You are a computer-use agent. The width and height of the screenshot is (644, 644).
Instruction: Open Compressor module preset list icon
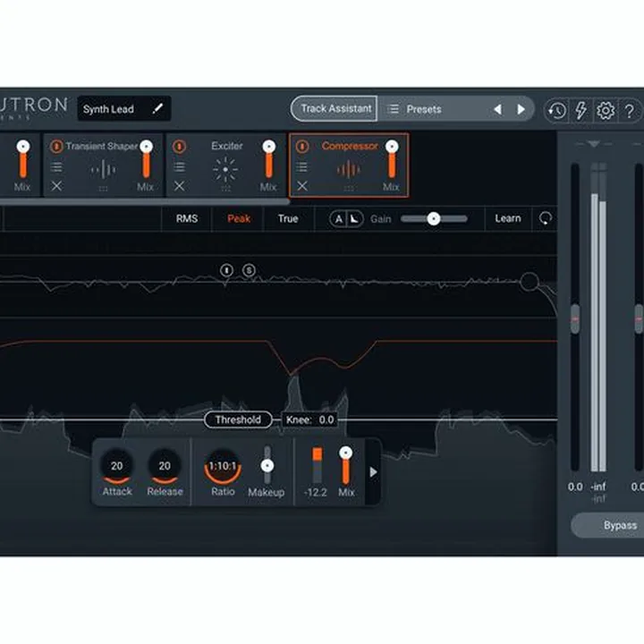click(301, 166)
